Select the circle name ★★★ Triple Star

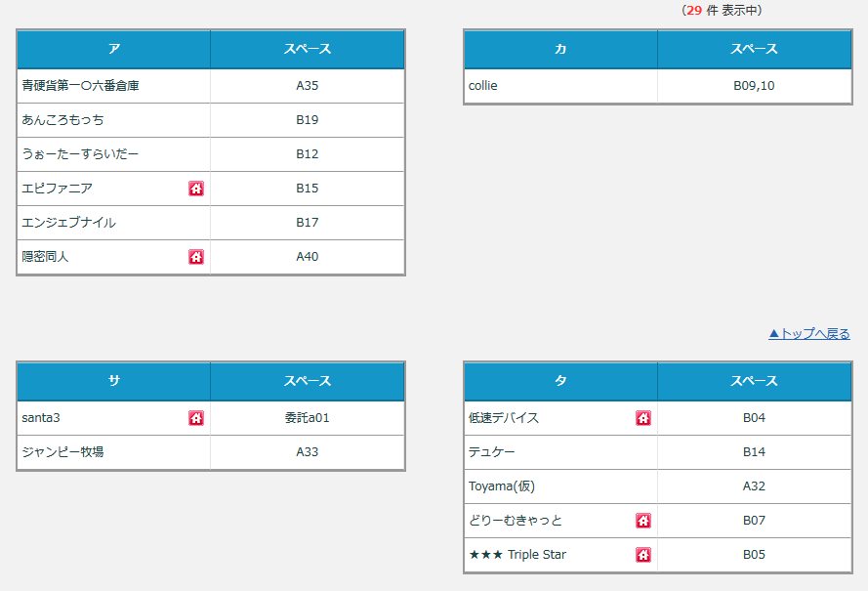tap(517, 555)
